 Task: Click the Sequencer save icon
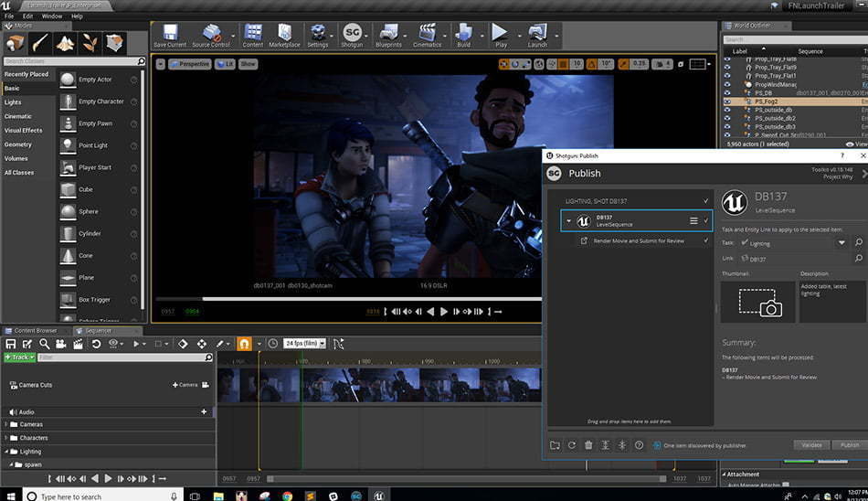11,344
